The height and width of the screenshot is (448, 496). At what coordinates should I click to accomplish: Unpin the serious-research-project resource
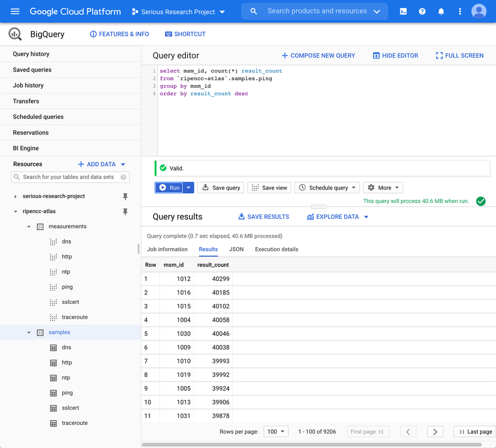pos(125,196)
